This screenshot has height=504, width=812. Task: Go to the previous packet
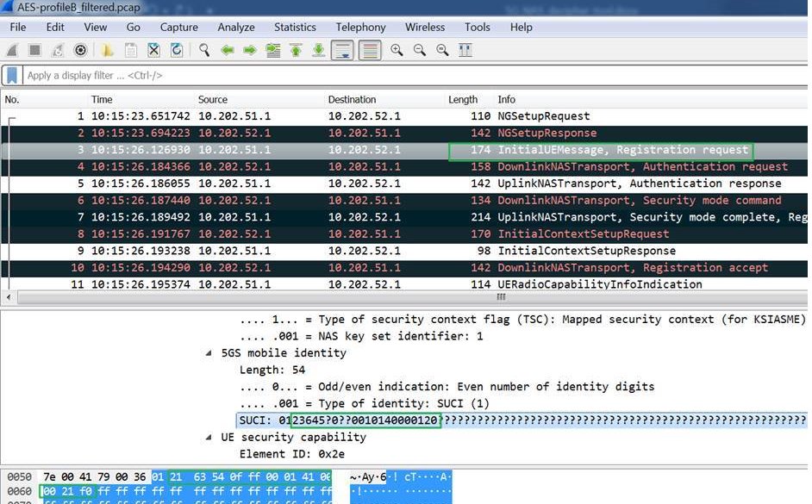click(x=228, y=50)
